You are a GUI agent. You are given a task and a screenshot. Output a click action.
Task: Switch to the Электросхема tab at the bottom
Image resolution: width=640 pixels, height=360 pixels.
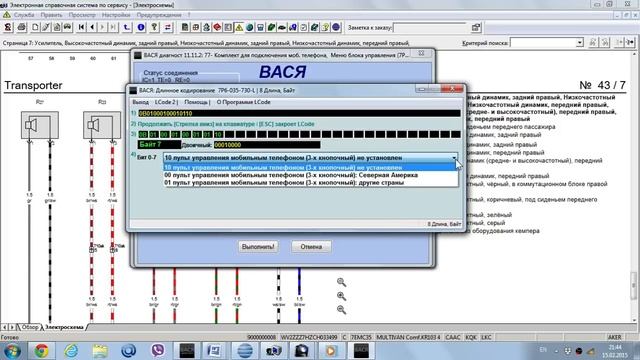click(64, 327)
